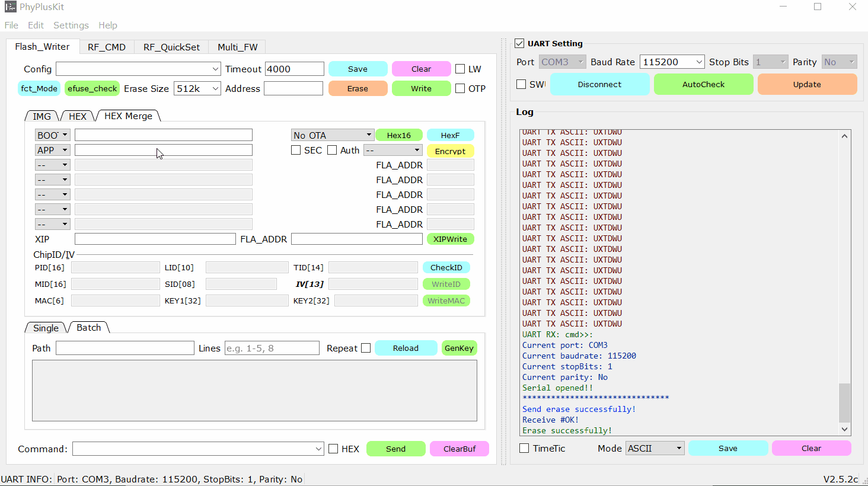The height and width of the screenshot is (486, 868).
Task: Open the BOOT type dropdown
Action: click(x=52, y=135)
